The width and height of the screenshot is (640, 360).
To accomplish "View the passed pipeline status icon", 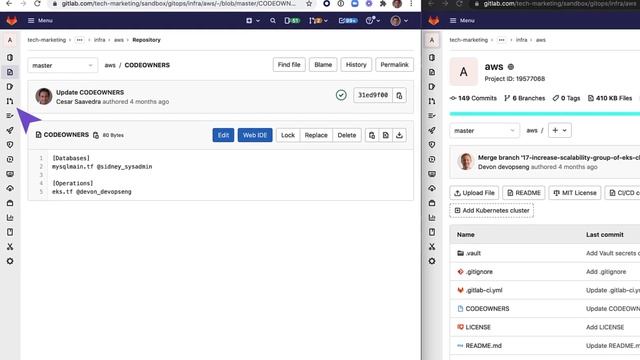I will point(341,95).
